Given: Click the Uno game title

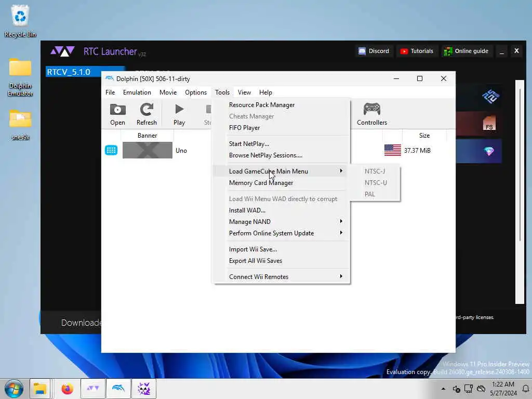Looking at the screenshot, I should coord(181,150).
